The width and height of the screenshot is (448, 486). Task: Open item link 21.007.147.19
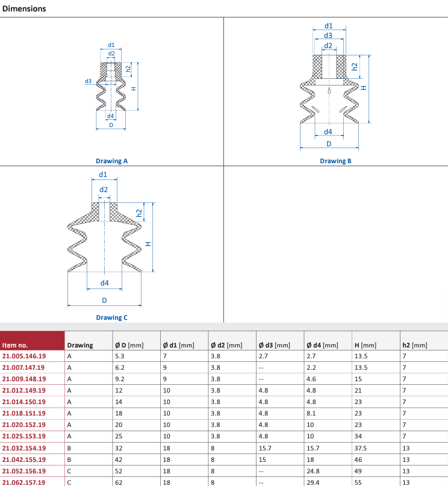click(23, 367)
